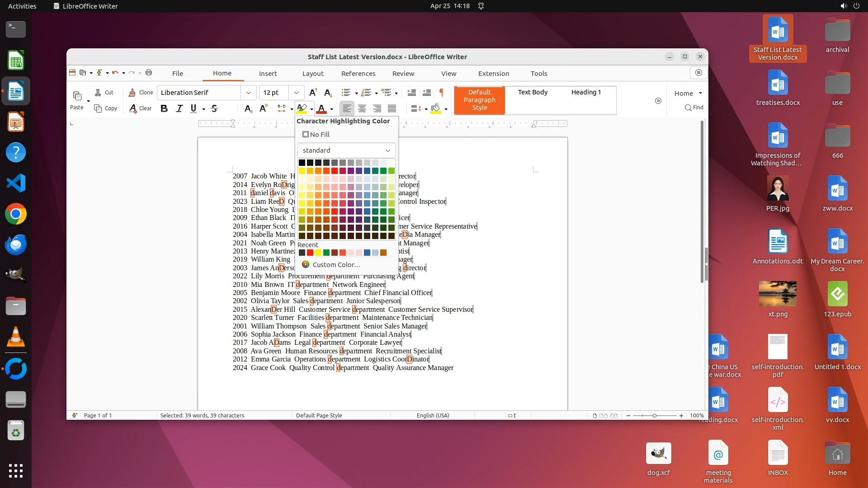Open the Review tab
The width and height of the screenshot is (868, 488).
point(403,74)
